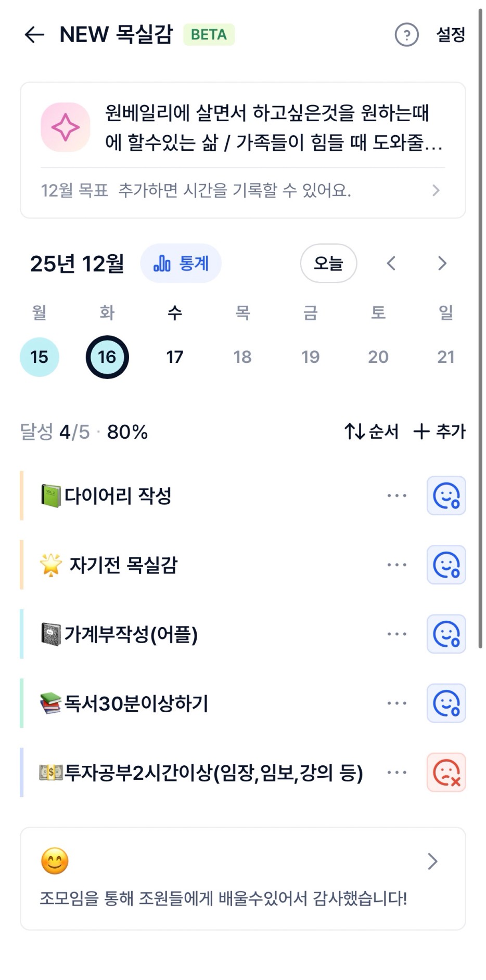Select date 17 in the week row
486x980 pixels.
pyautogui.click(x=175, y=357)
